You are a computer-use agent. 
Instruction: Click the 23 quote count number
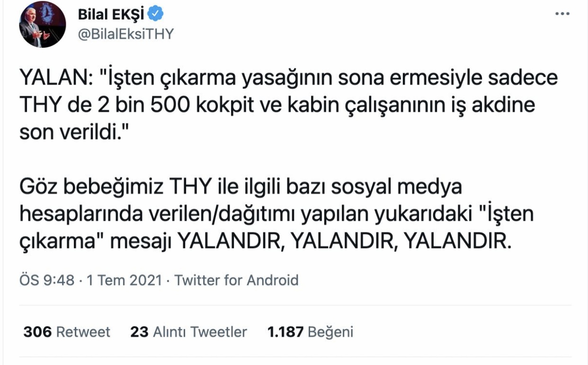(139, 332)
